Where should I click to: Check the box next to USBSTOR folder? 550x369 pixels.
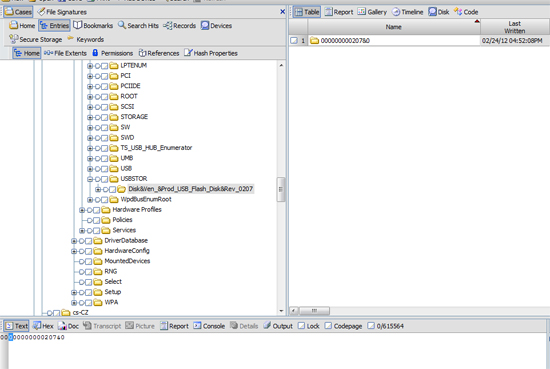pyautogui.click(x=105, y=179)
